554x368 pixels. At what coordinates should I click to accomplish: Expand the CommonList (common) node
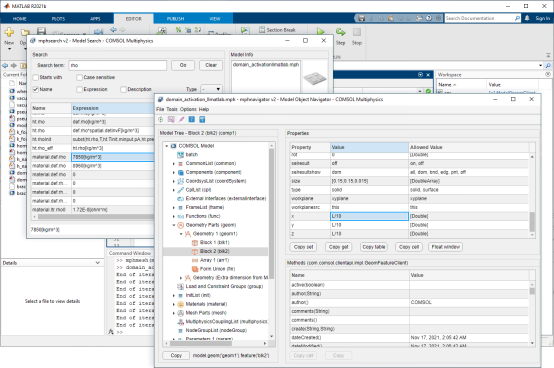[x=174, y=164]
